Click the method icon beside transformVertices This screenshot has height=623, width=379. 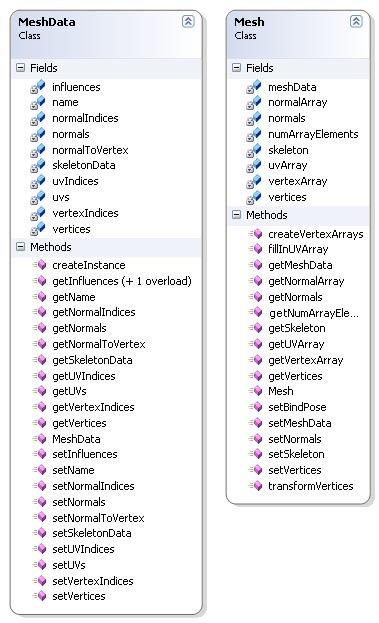coord(255,486)
